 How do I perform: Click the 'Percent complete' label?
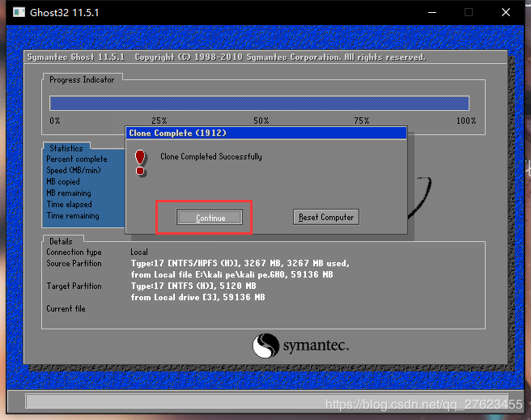[x=77, y=159]
